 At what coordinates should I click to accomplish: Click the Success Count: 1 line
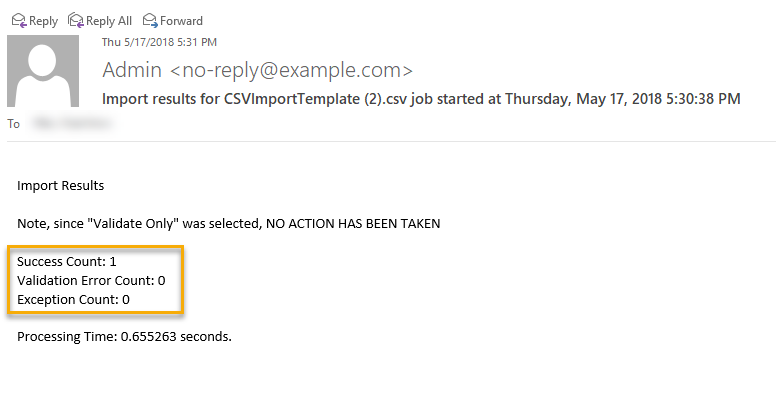coord(67,261)
